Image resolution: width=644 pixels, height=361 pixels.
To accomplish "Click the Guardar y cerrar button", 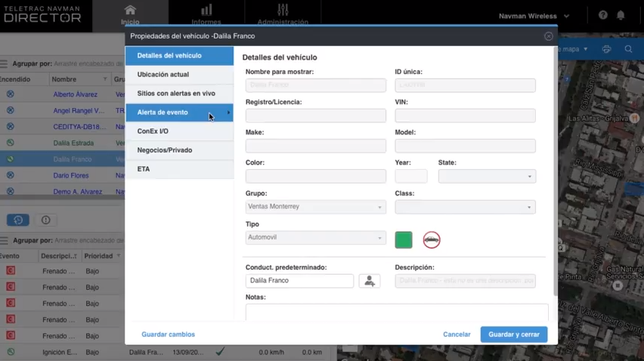I will [x=514, y=335].
